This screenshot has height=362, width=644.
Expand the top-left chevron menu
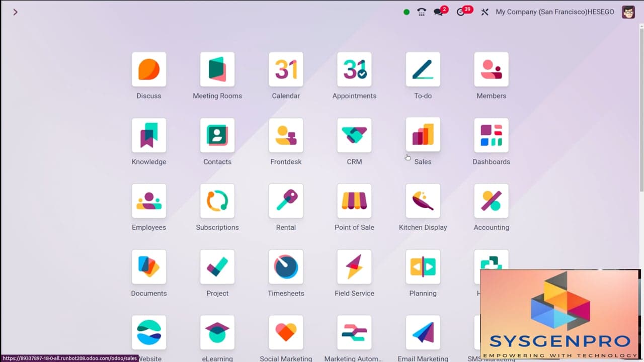[15, 12]
